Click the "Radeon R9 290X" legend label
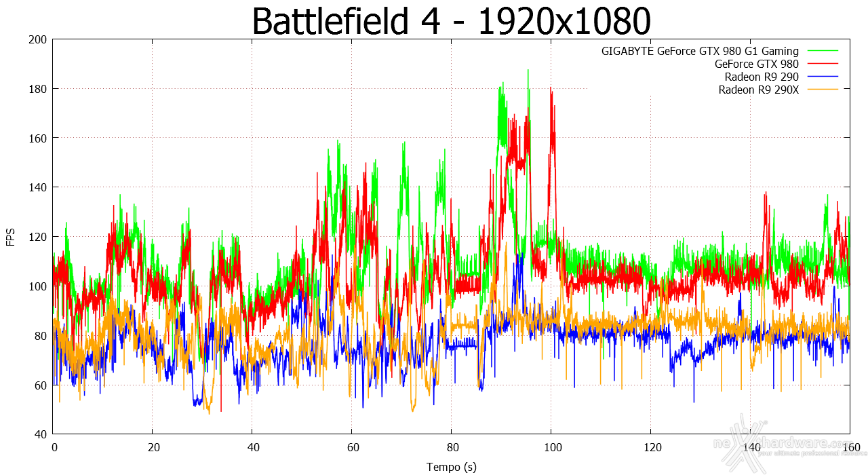Viewport: 868px width, 475px height. (x=759, y=90)
